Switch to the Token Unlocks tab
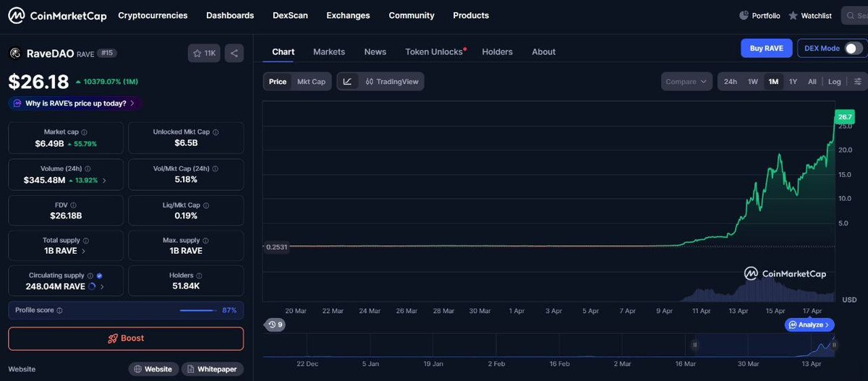Image resolution: width=868 pixels, height=381 pixels. click(435, 52)
